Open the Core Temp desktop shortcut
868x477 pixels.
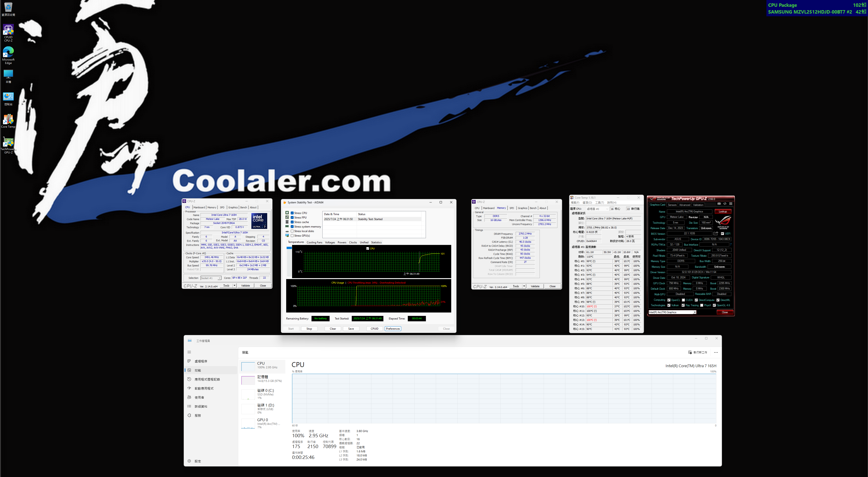[x=8, y=121]
